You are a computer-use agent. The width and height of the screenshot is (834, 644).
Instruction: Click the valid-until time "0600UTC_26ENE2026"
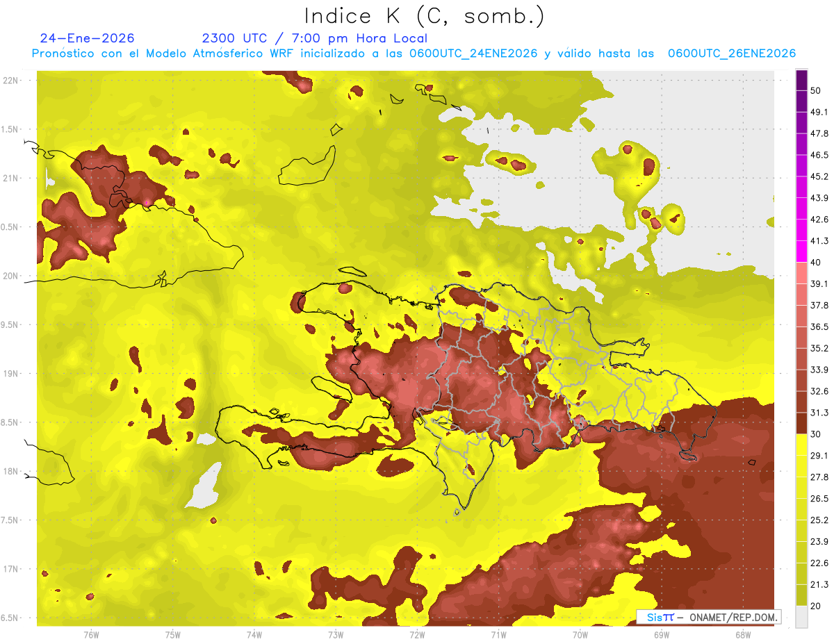731,53
